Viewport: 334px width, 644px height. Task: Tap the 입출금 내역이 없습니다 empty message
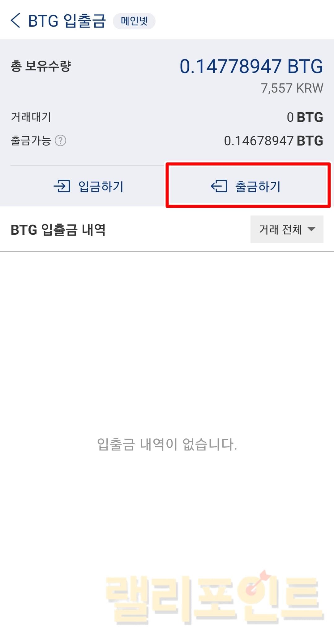tap(167, 444)
